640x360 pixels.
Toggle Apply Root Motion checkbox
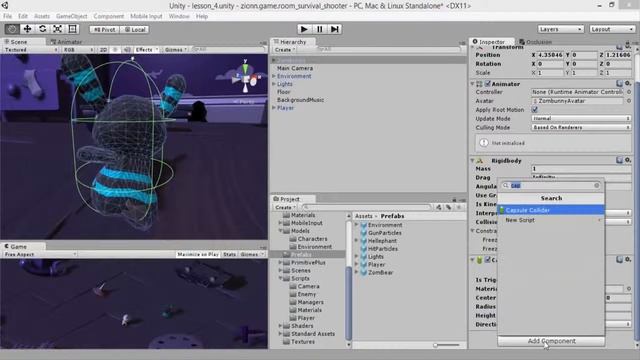tap(535, 110)
